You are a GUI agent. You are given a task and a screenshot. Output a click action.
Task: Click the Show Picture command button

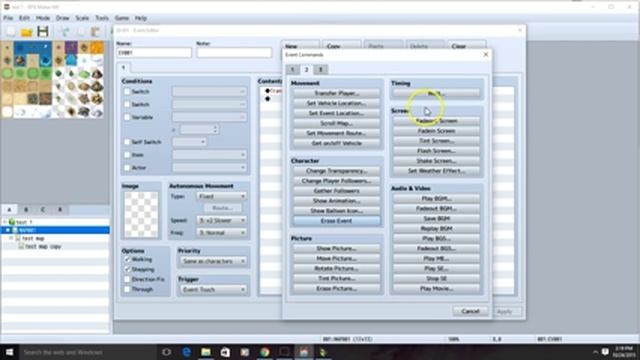tap(336, 249)
